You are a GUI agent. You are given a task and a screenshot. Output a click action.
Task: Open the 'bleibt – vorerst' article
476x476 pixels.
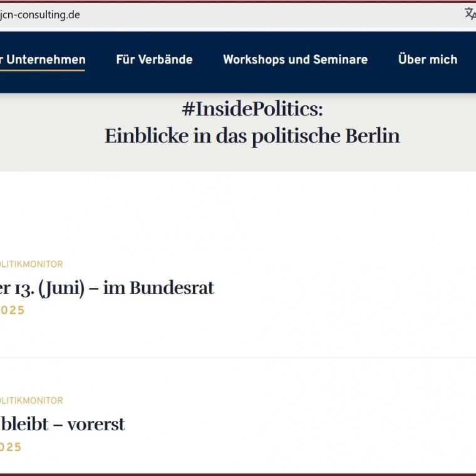(x=63, y=424)
